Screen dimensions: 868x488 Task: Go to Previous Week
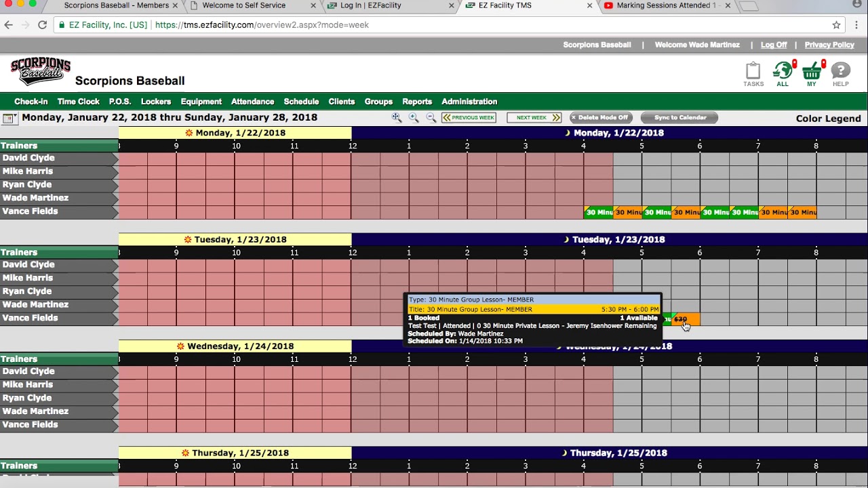tap(469, 118)
